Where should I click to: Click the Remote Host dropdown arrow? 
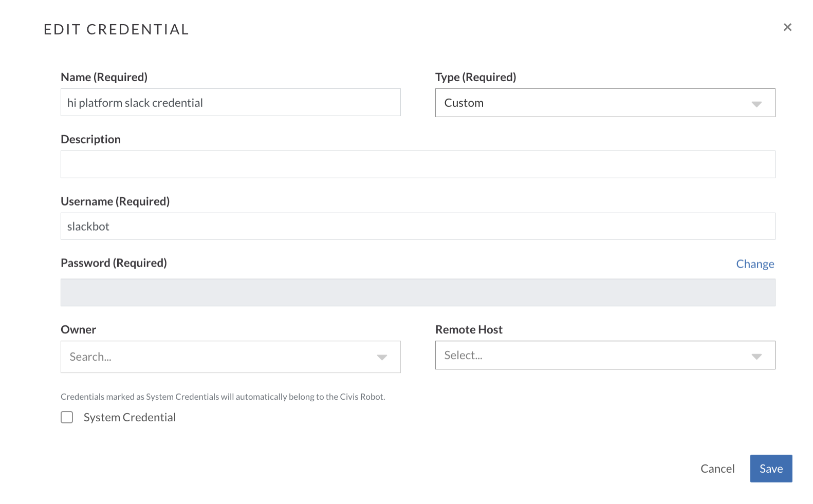tap(756, 356)
